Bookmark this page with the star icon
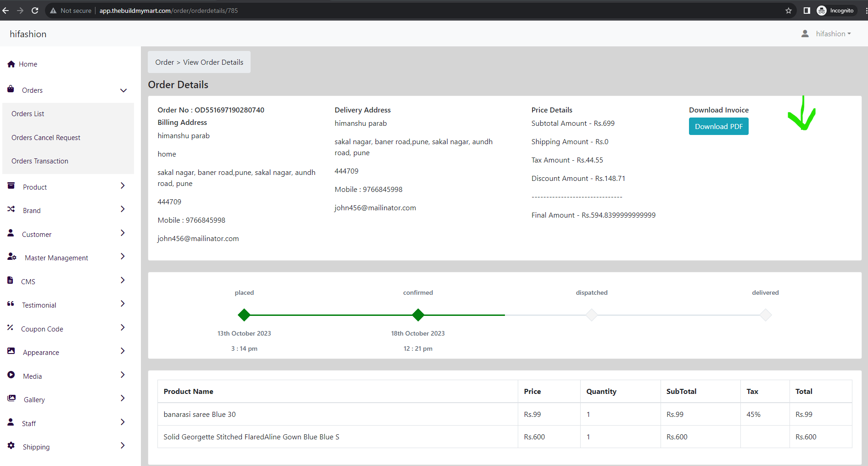Screen dimensions: 868x466 tap(789, 11)
